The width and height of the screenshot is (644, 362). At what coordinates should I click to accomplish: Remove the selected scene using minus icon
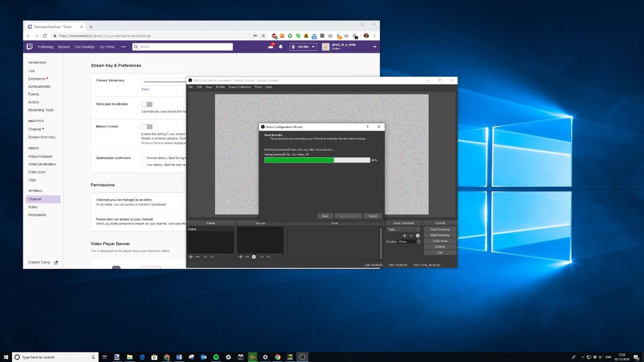click(x=197, y=257)
